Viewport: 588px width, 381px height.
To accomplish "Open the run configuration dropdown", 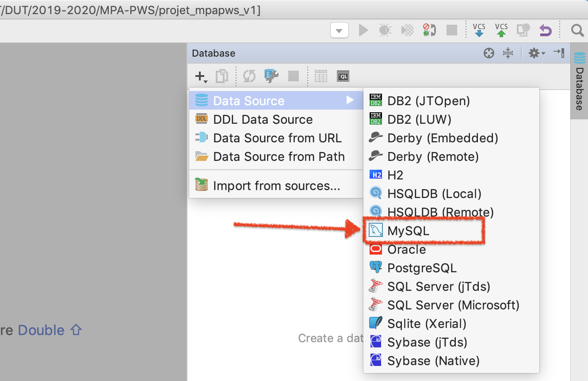I will click(339, 30).
